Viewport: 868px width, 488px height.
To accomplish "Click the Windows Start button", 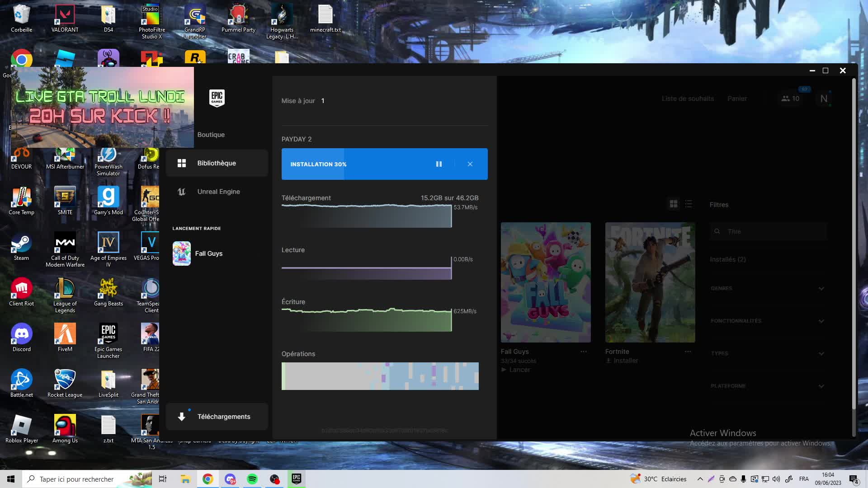I will point(11,479).
